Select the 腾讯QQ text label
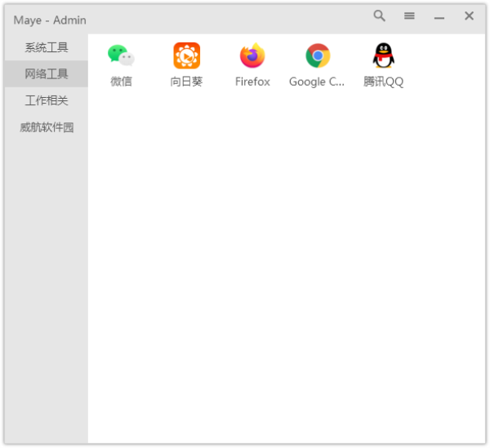 tap(383, 82)
